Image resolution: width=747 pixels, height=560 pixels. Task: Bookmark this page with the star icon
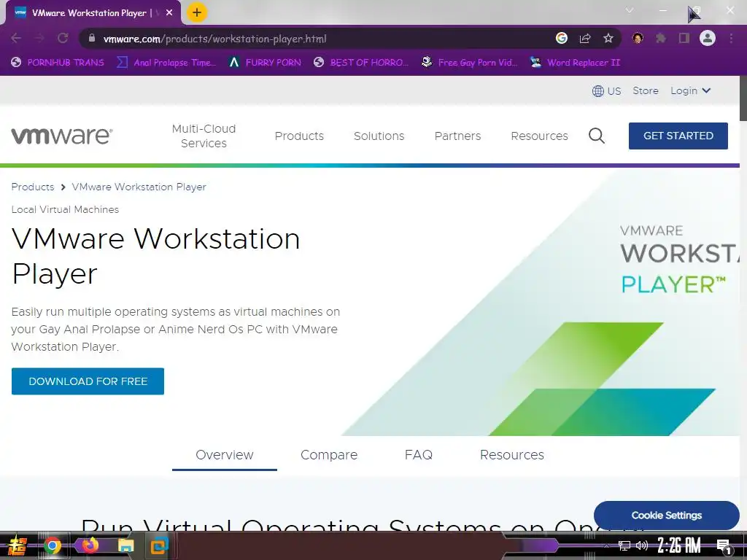608,38
